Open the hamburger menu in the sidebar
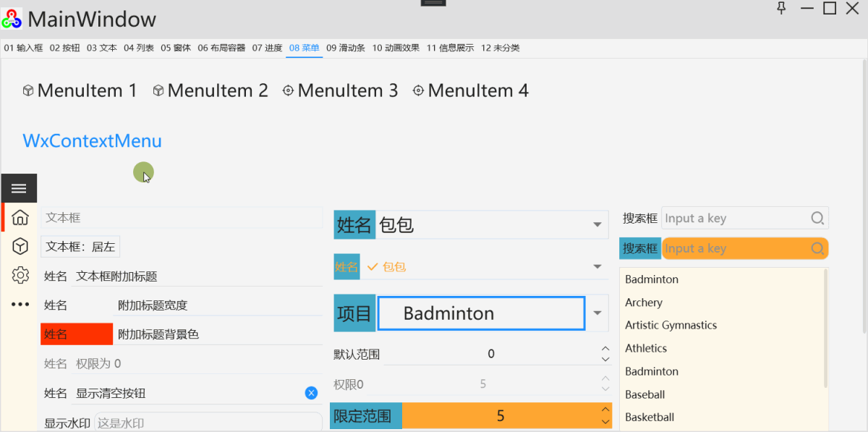Viewport: 868px width, 432px height. (x=18, y=187)
